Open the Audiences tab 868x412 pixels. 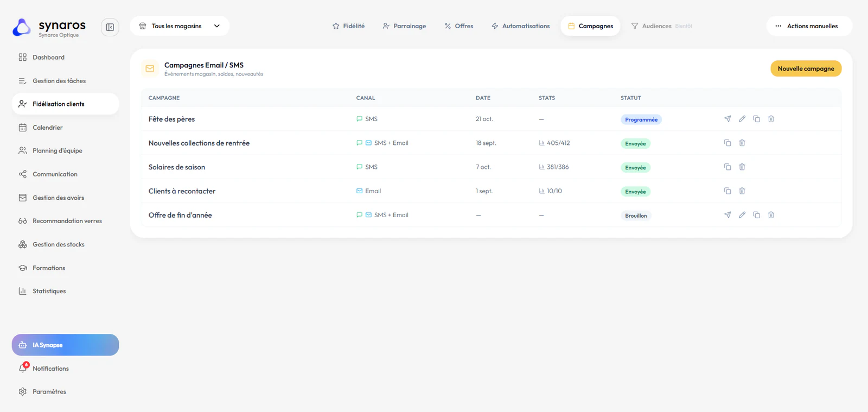pos(662,26)
